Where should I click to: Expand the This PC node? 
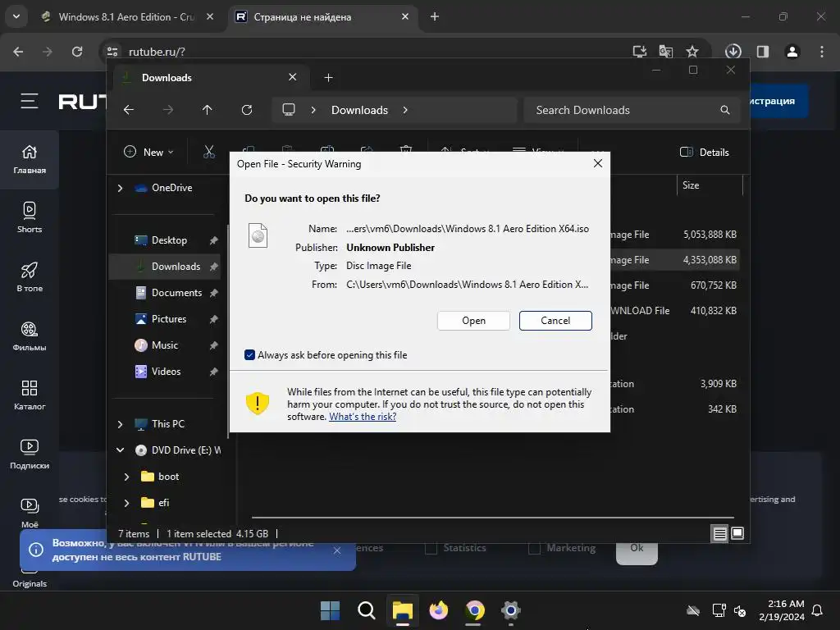121,424
